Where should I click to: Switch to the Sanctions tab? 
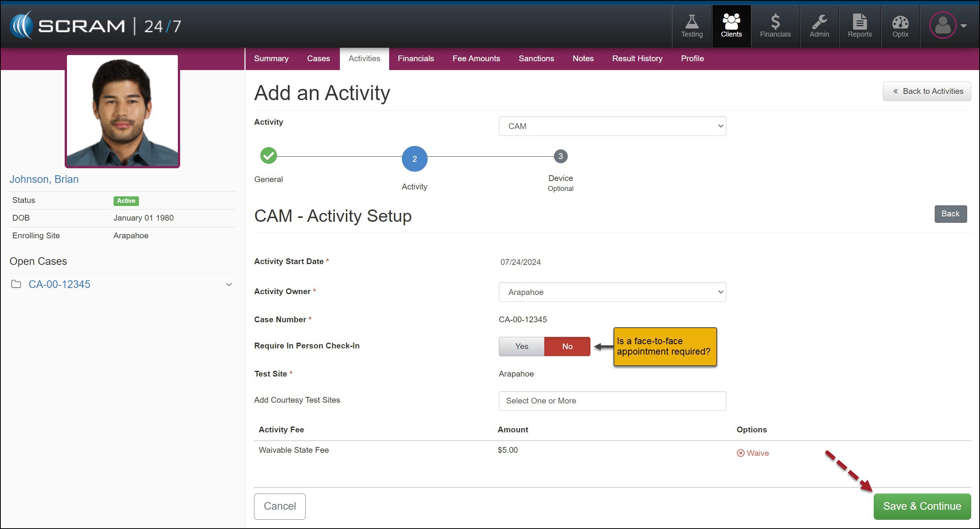536,59
